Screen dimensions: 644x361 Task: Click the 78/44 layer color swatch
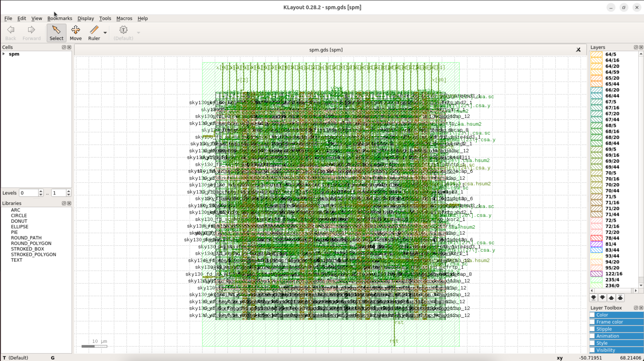596,238
